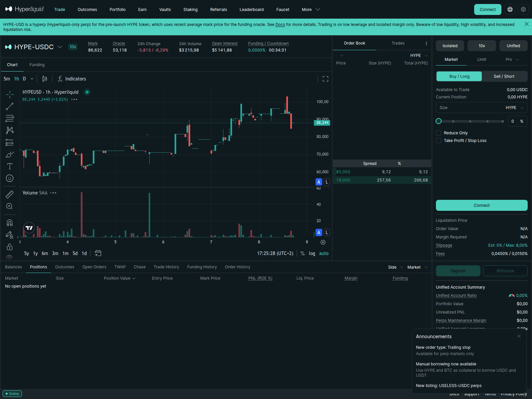The width and height of the screenshot is (532, 399).
Task: Toggle stay-in-drawing-mode pencil lock
Action: (10, 235)
